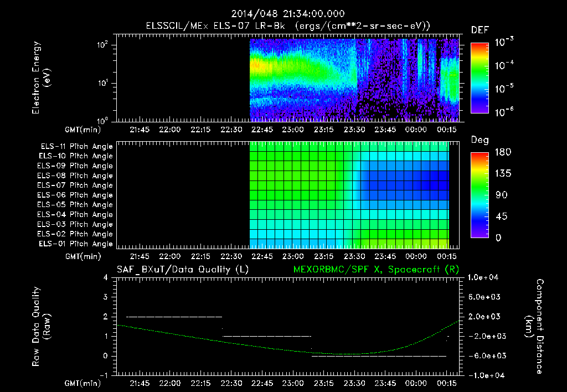Click the Deg pitch angle color bar
Viewport: 567px width, 392px height.
[x=480, y=195]
